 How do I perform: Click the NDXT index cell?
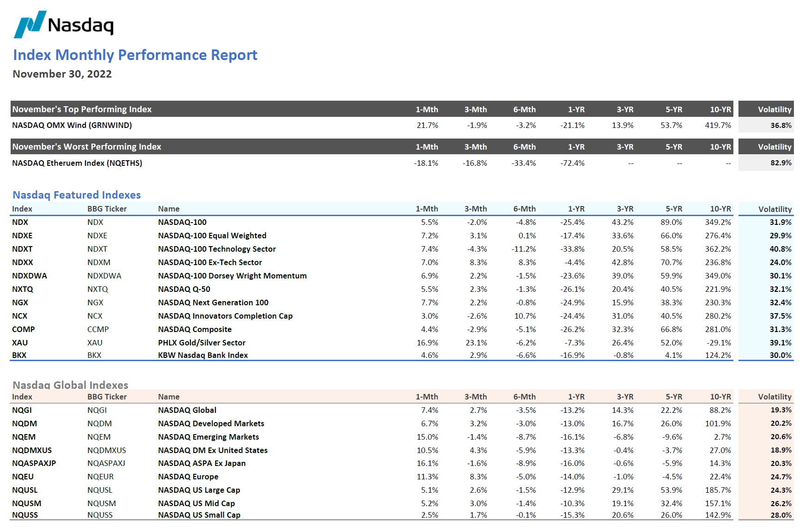click(x=22, y=249)
